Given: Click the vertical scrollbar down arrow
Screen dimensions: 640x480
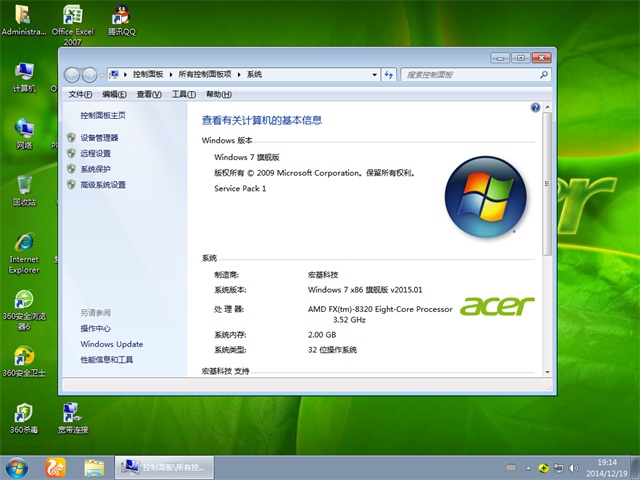Looking at the screenshot, I should (x=546, y=371).
